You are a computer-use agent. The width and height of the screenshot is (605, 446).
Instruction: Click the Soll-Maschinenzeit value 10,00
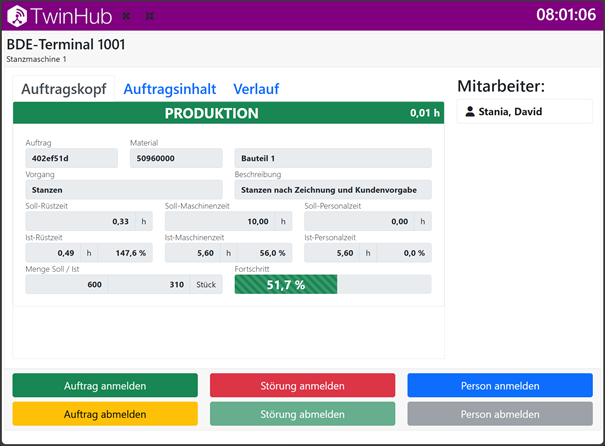(219, 221)
